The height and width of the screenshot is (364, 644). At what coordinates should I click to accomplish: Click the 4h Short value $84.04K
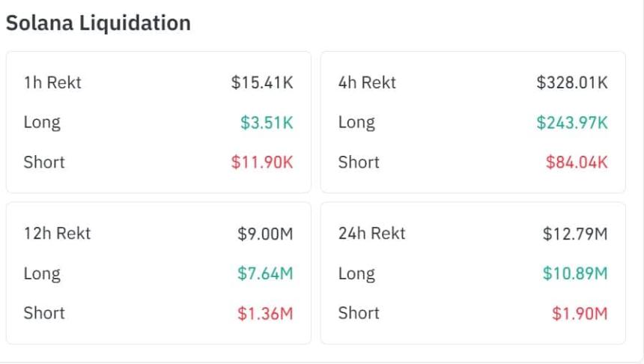pos(577,162)
